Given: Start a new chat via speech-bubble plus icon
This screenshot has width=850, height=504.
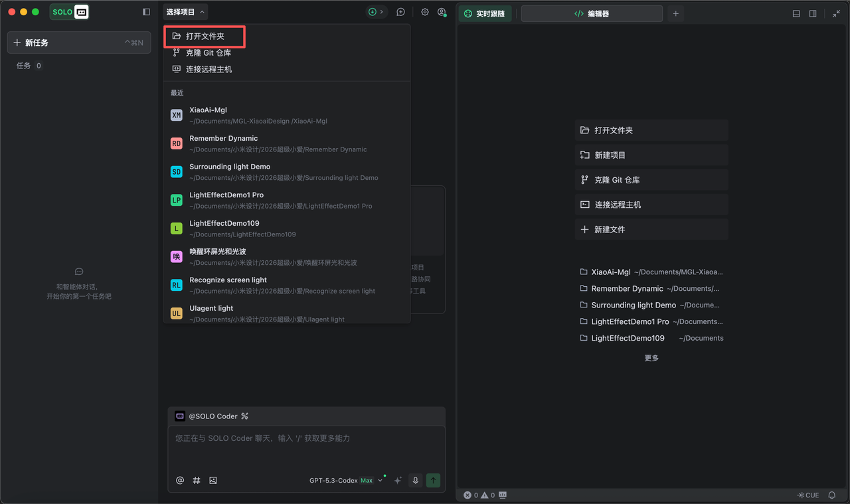Looking at the screenshot, I should click(401, 12).
